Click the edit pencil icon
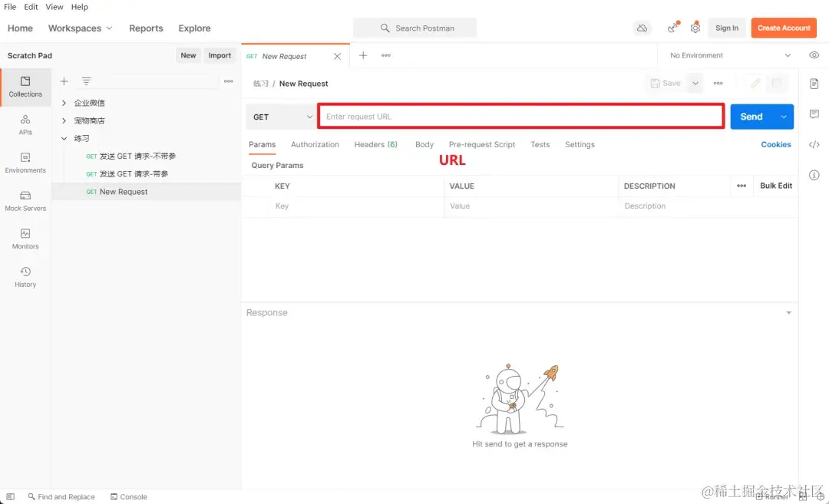This screenshot has height=504, width=829. 756,83
